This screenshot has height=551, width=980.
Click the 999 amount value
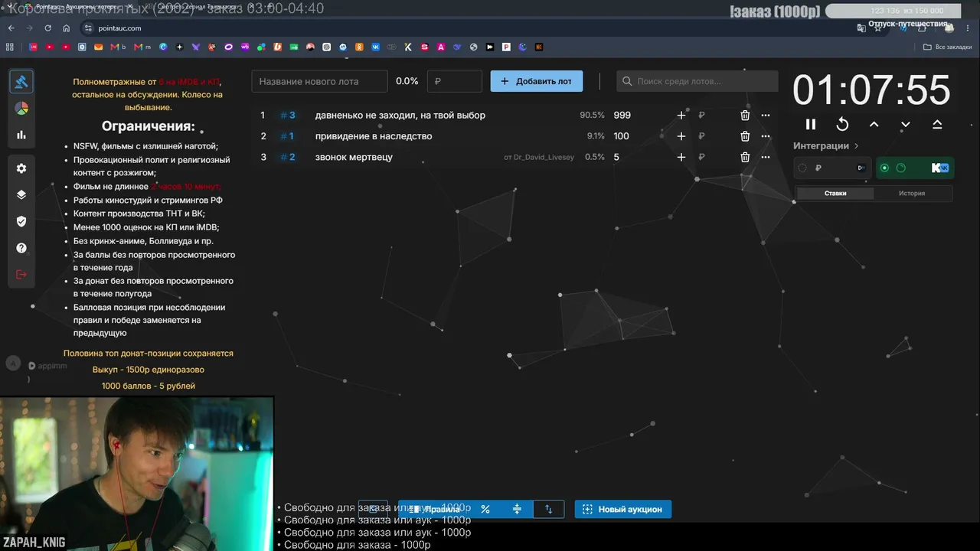(x=622, y=116)
